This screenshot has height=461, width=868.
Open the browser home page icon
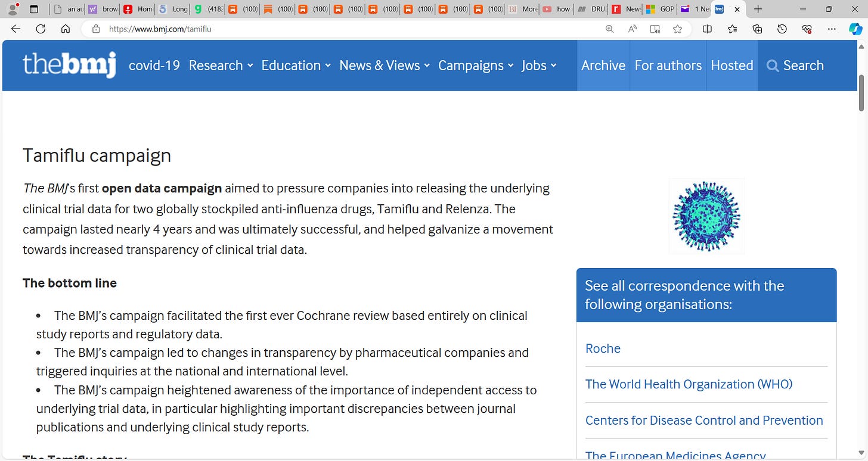(x=66, y=29)
